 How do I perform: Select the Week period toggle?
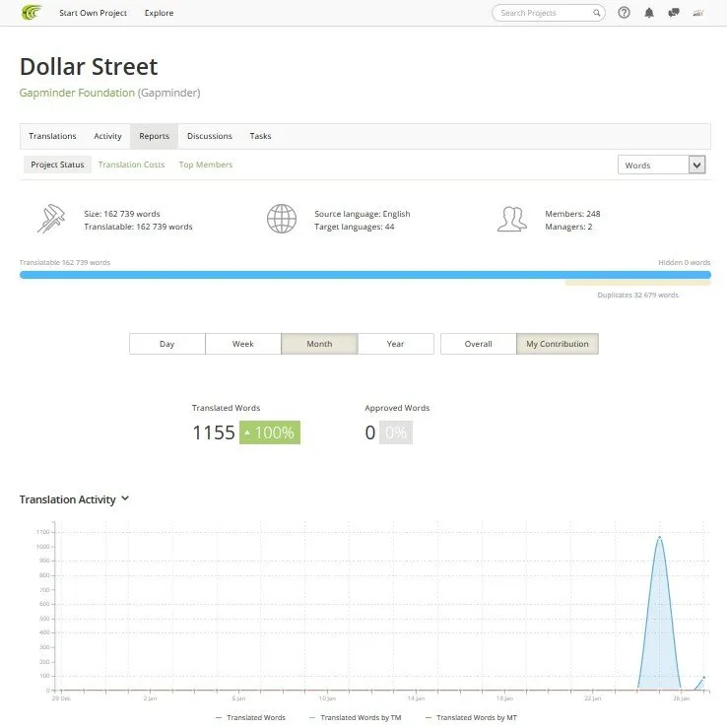[243, 344]
